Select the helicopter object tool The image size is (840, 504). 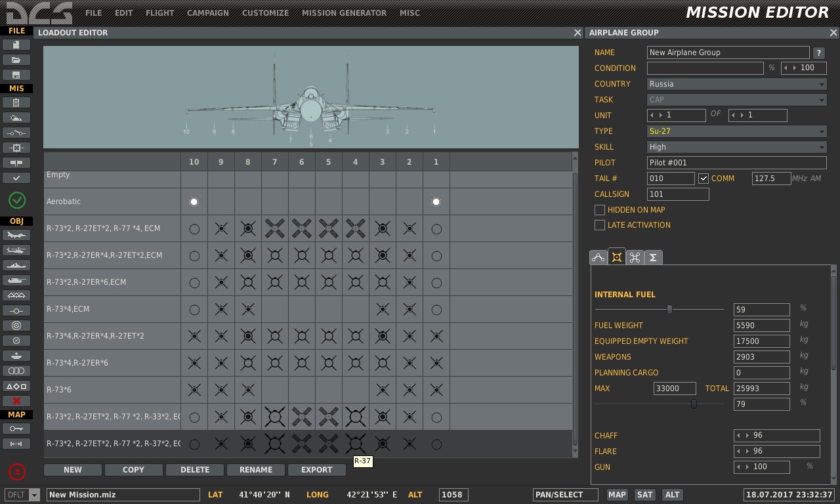click(16, 250)
